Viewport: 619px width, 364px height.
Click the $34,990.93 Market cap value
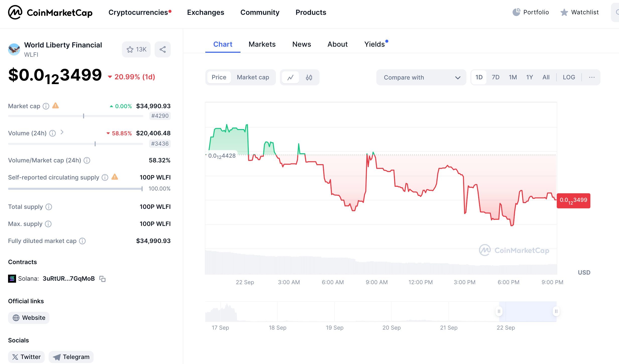pos(153,106)
